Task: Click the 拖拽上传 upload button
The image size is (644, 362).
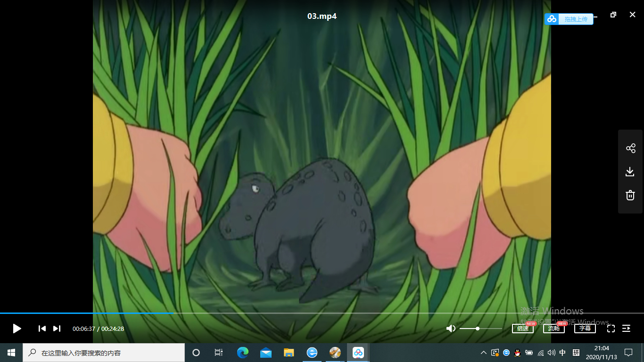Action: [569, 19]
